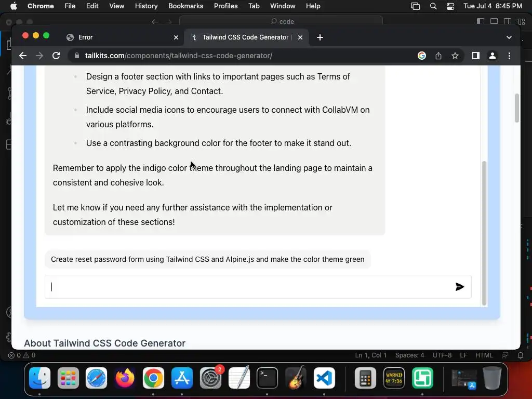
Task: Expand the tab search dropdown
Action: 509,37
